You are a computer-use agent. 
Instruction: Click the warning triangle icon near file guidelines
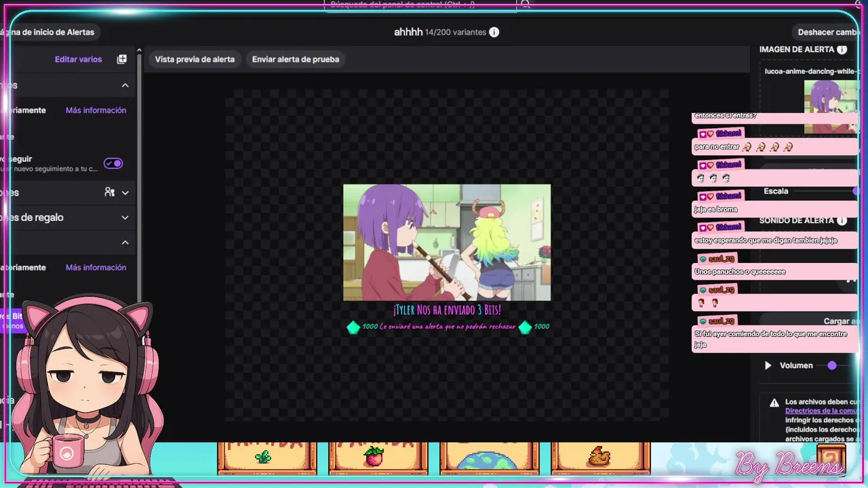[774, 403]
